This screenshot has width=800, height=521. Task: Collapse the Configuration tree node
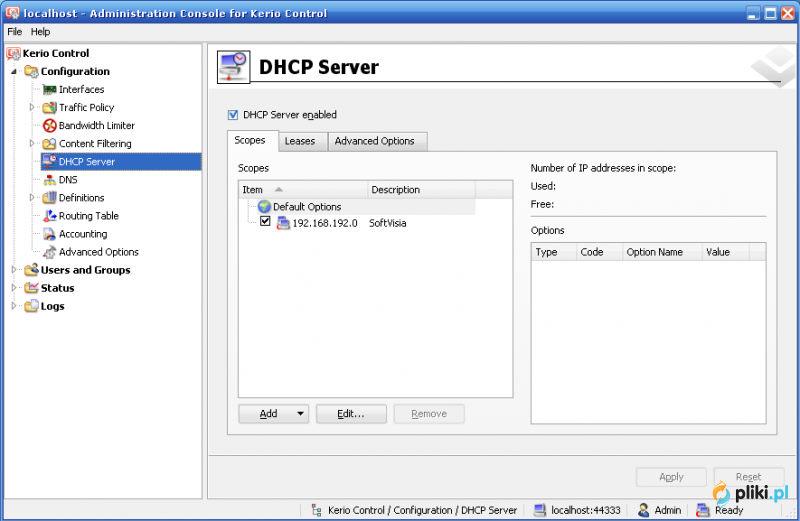[x=14, y=71]
